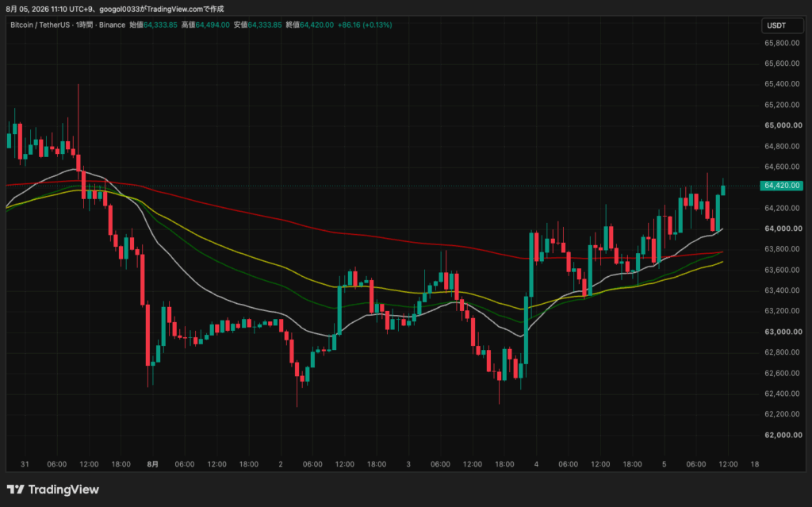Click the 63,400.00 price axis label
The image size is (812, 507).
tap(782, 290)
